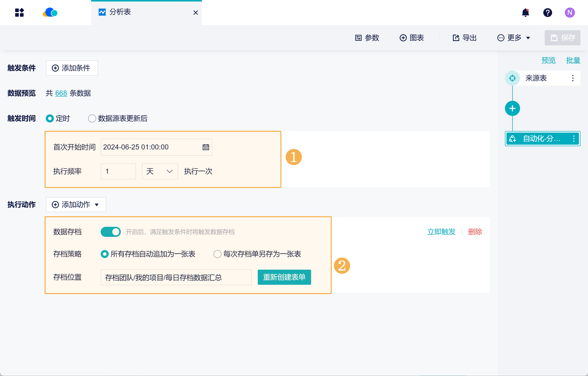Toggle the 数据存档 switch off
588x376 pixels.
(x=111, y=232)
